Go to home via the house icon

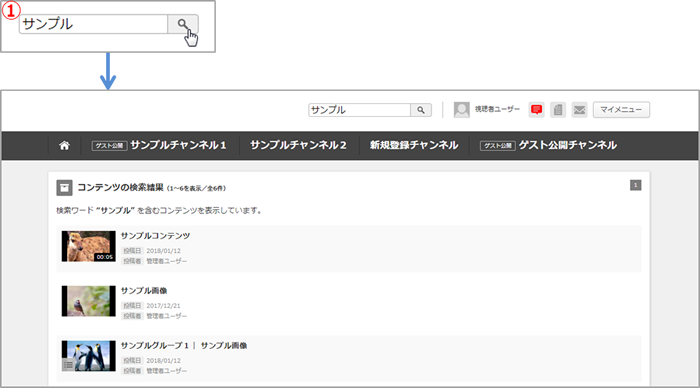pos(64,146)
